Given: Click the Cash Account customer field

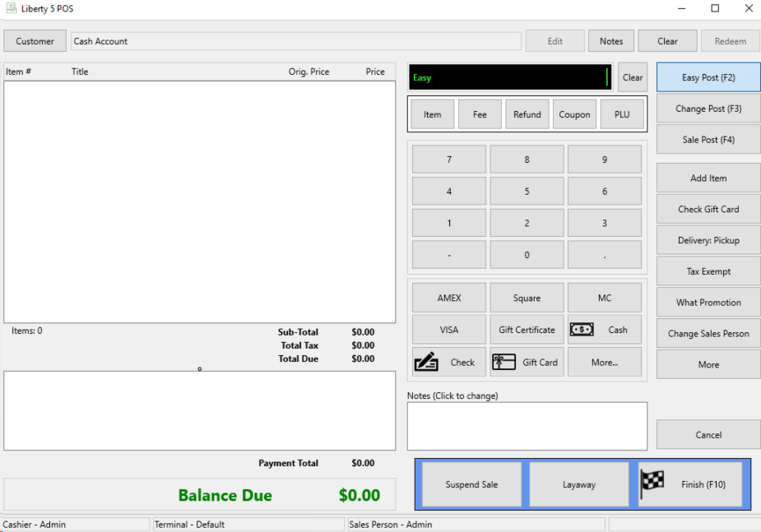Looking at the screenshot, I should point(296,41).
